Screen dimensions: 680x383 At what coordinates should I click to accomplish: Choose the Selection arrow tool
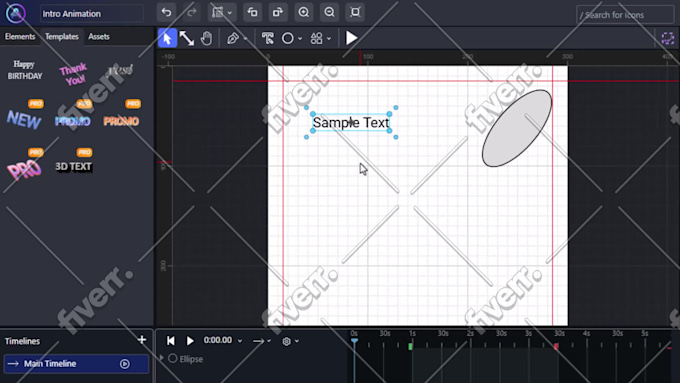point(167,38)
